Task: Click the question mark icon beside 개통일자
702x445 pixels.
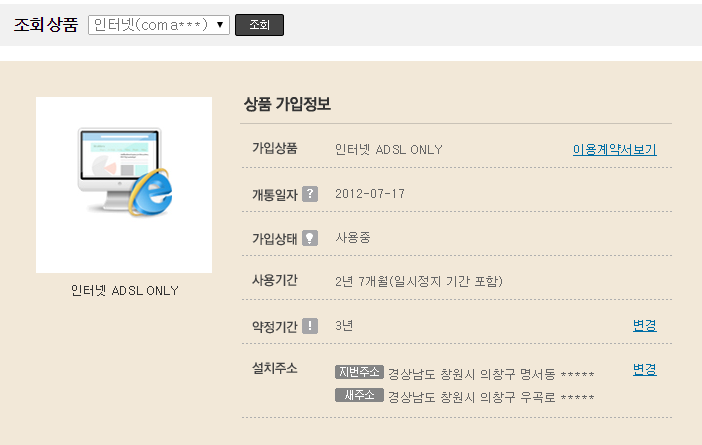Action: [x=310, y=194]
